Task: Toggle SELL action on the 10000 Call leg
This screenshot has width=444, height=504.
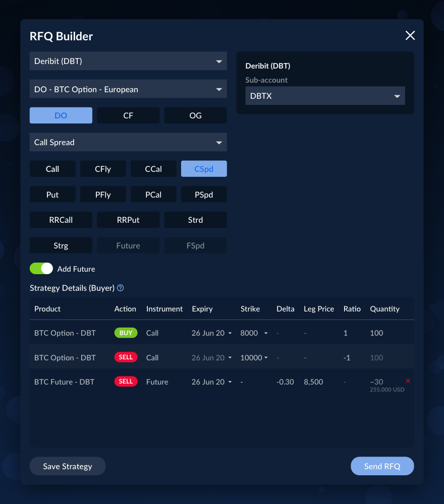Action: click(x=126, y=357)
